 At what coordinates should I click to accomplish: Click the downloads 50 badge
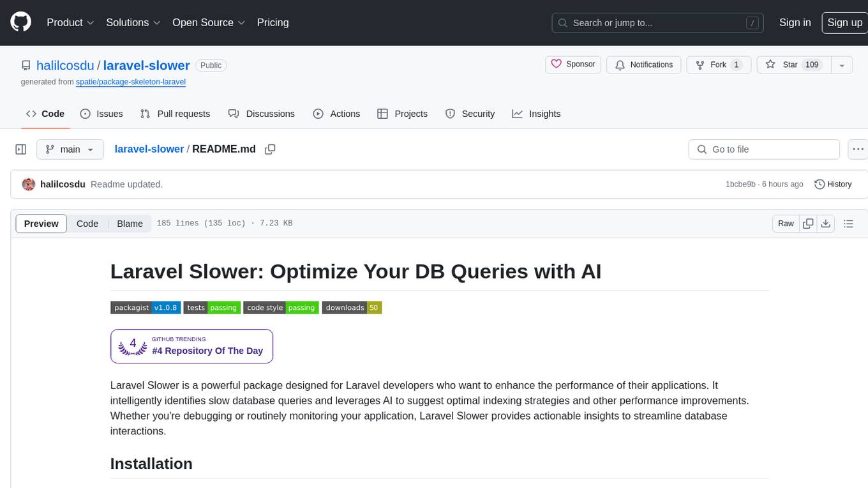(352, 308)
